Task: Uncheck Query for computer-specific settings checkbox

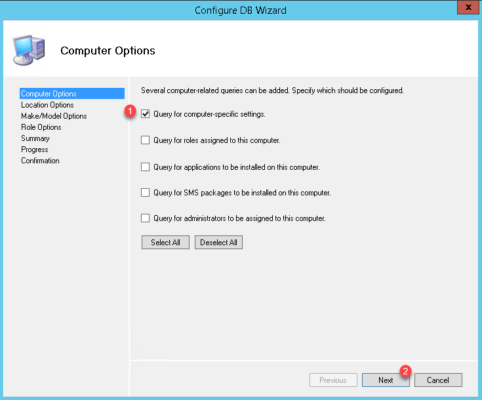Action: click(145, 114)
